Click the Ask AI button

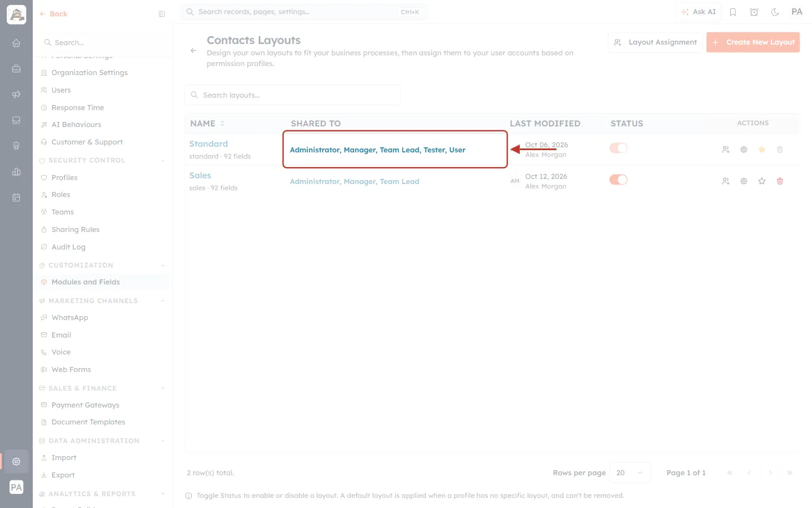point(698,12)
